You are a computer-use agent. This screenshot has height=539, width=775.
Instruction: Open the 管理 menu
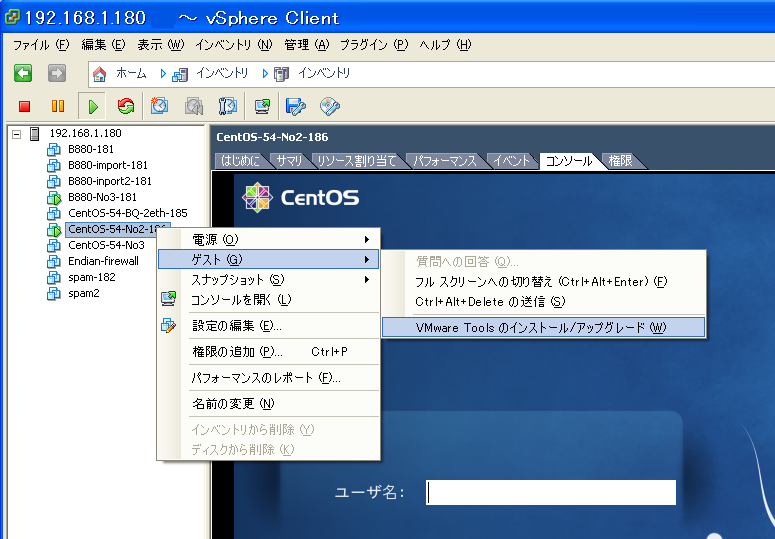click(306, 45)
